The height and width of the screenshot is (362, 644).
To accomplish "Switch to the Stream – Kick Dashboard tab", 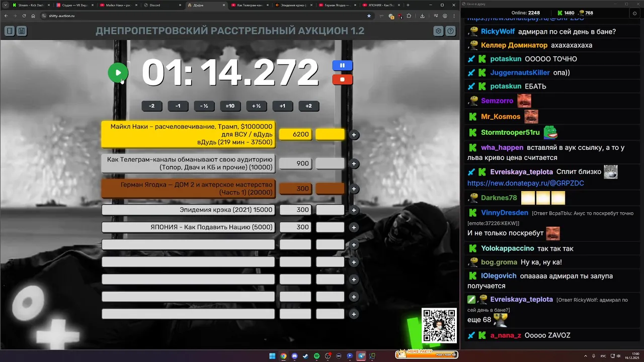I will point(31,5).
